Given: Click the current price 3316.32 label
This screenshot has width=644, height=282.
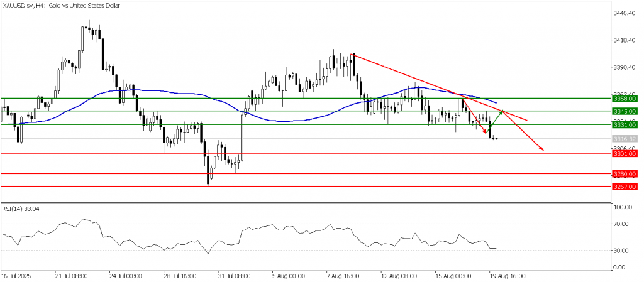Looking at the screenshot, I should (x=625, y=139).
